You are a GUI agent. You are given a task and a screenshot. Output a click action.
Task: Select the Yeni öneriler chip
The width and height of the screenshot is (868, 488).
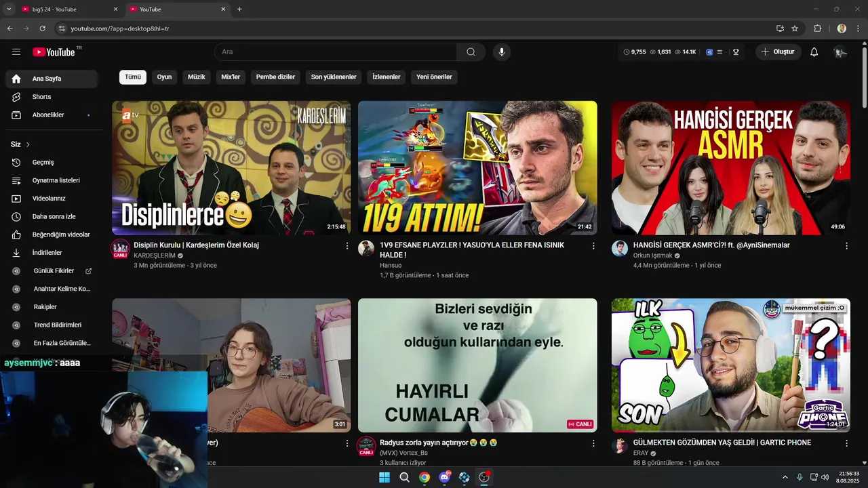tap(434, 77)
